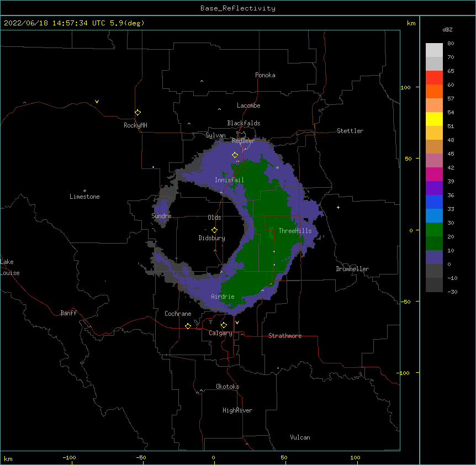
Task: Select the dark green 10-20 dBZ swatch
Action: point(434,244)
